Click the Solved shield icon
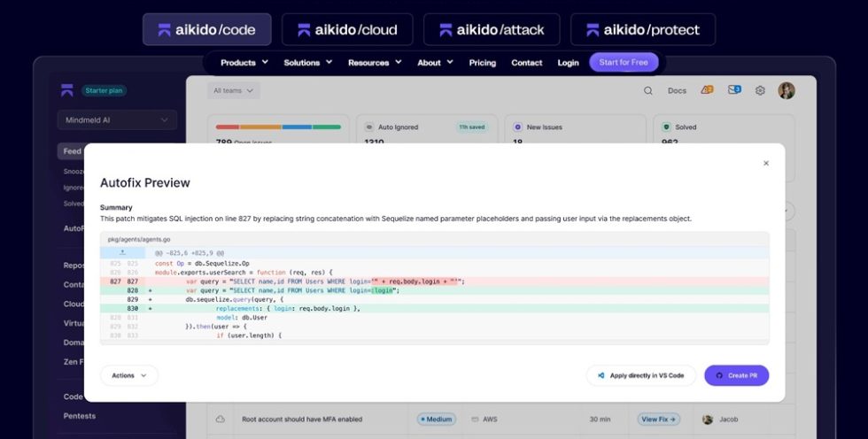Viewport: 868px width, 439px height. point(666,127)
